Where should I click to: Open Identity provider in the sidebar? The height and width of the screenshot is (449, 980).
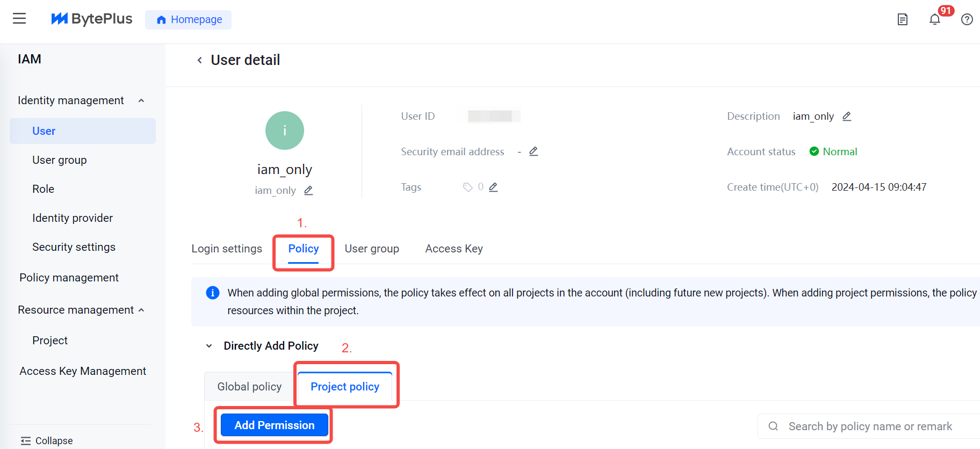73,218
